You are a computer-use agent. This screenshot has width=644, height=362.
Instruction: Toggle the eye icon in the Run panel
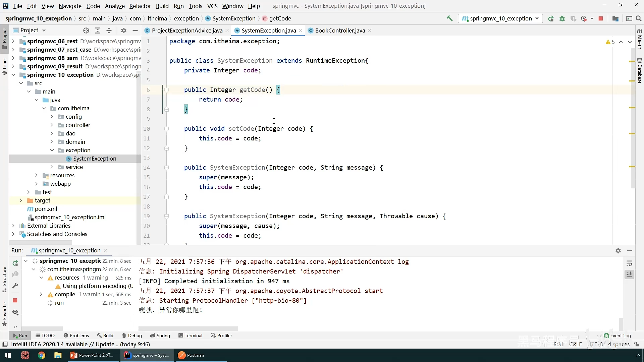[x=15, y=312]
